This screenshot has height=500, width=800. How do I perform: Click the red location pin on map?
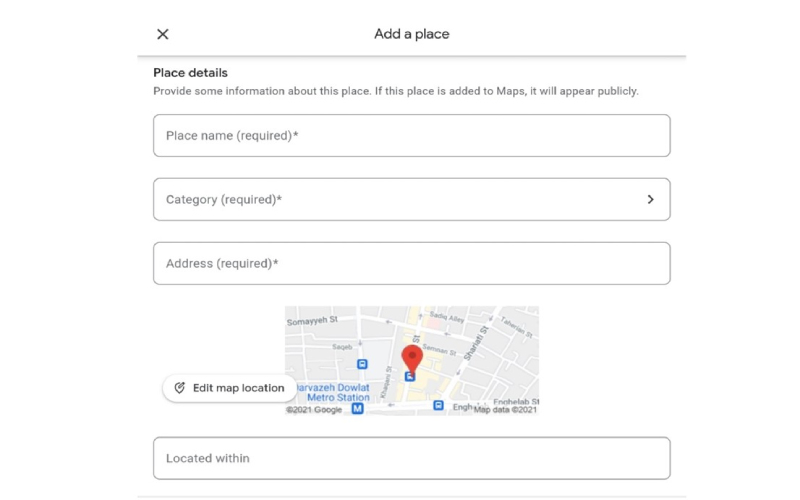click(411, 358)
